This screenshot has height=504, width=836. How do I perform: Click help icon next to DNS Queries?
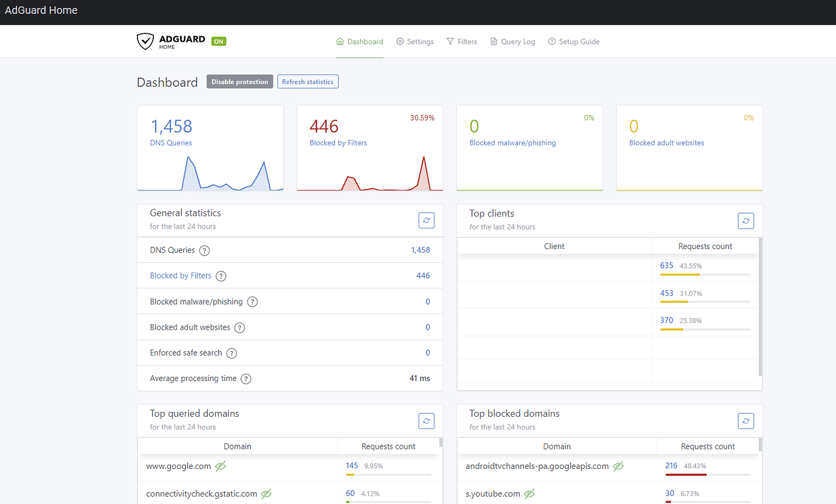point(205,250)
